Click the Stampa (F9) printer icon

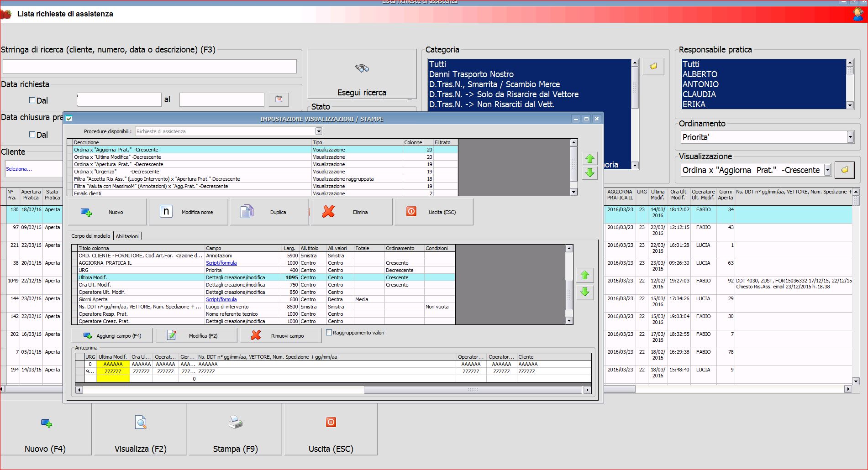click(235, 423)
